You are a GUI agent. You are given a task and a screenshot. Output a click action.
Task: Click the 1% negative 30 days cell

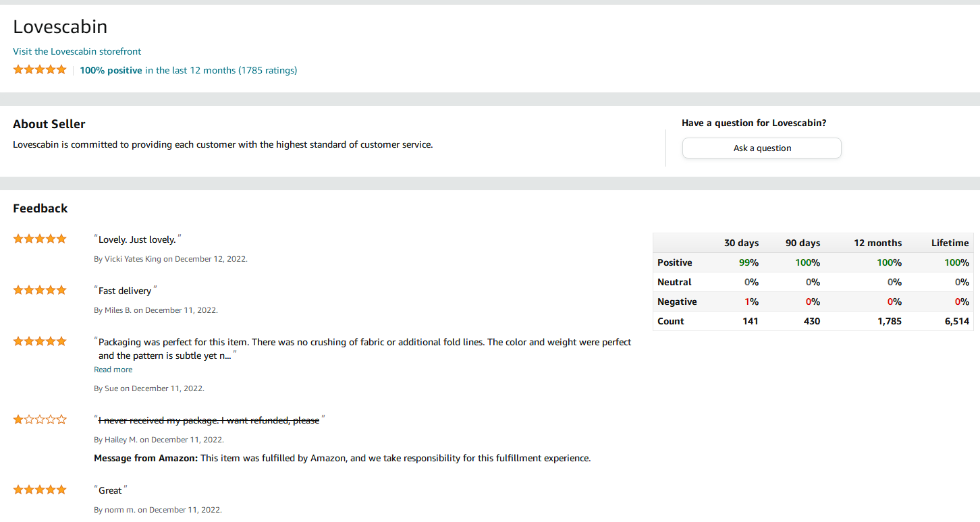[751, 301]
